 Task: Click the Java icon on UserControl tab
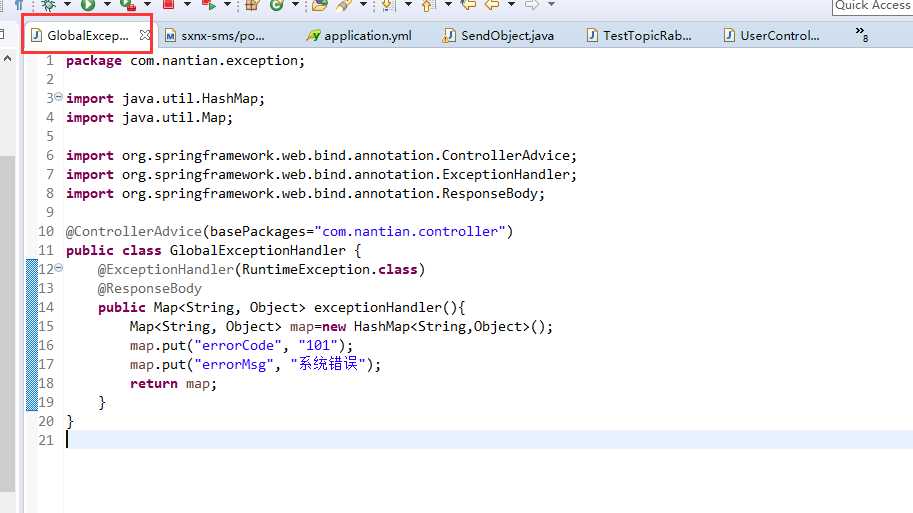tap(728, 35)
